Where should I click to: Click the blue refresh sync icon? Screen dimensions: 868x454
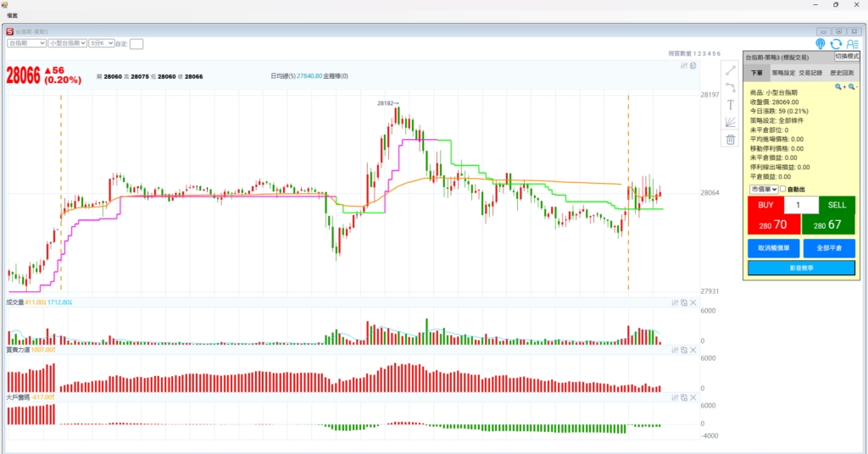(x=836, y=44)
